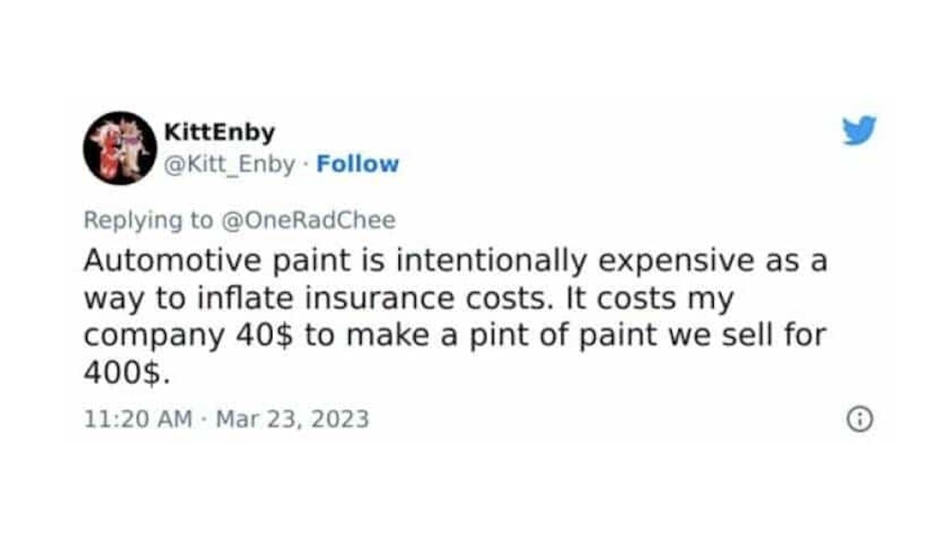Visit the @OneRadChee mention
The image size is (945, 560).
point(308,220)
